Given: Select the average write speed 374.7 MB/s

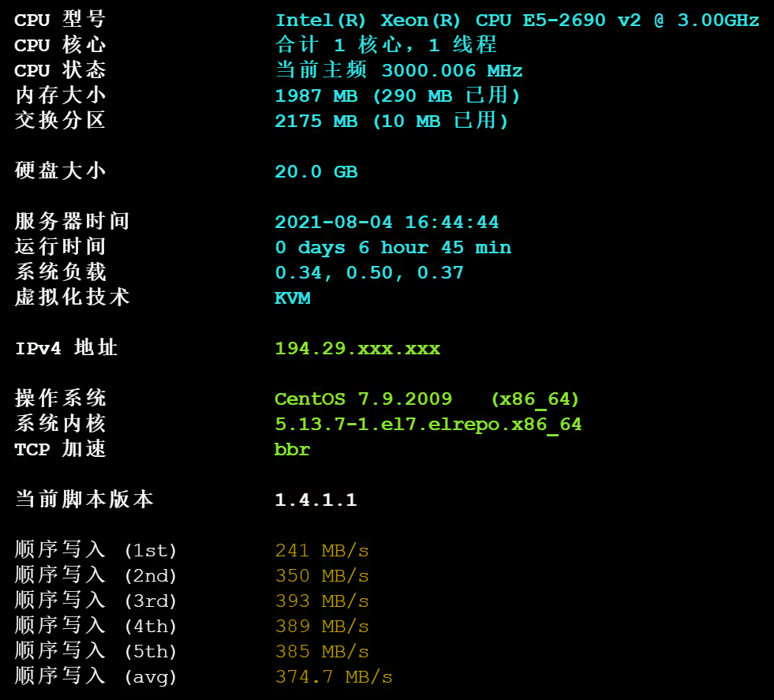Looking at the screenshot, I should [334, 677].
